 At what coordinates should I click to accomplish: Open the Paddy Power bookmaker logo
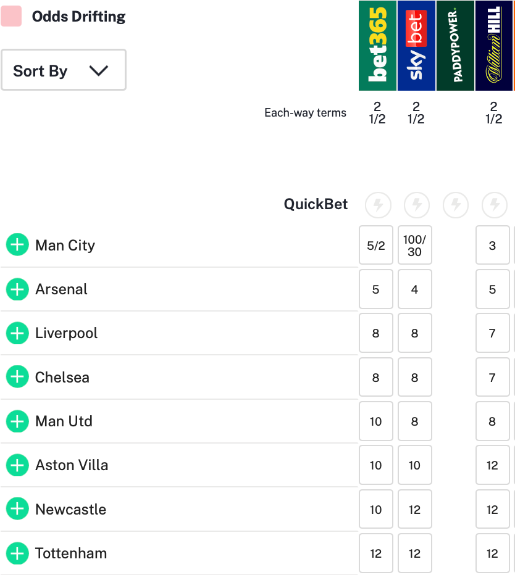(x=455, y=45)
